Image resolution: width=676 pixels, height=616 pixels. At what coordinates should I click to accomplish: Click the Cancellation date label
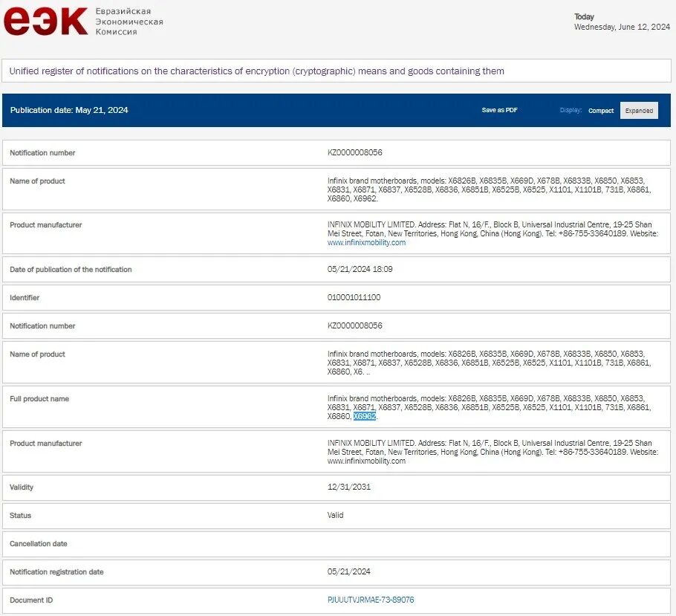(x=39, y=543)
